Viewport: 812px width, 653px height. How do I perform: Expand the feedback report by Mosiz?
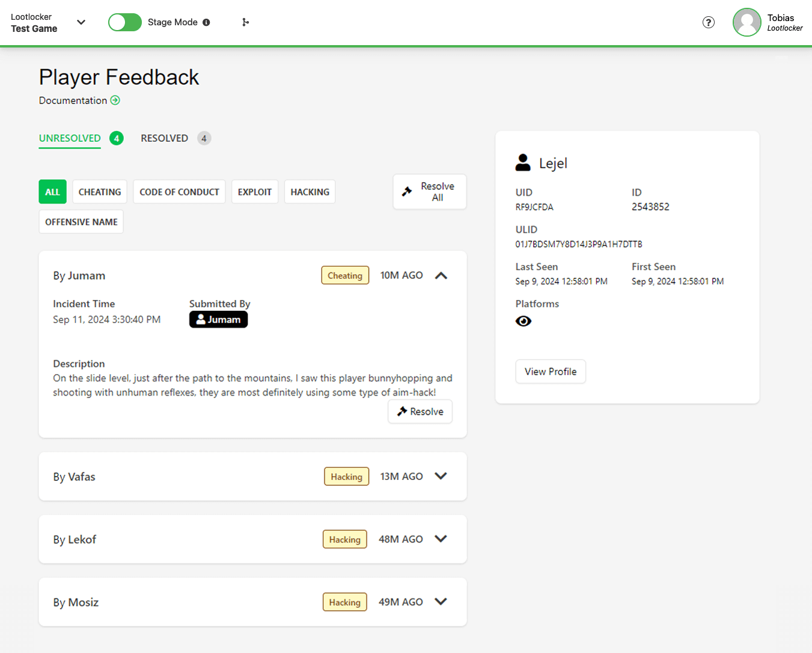coord(441,602)
